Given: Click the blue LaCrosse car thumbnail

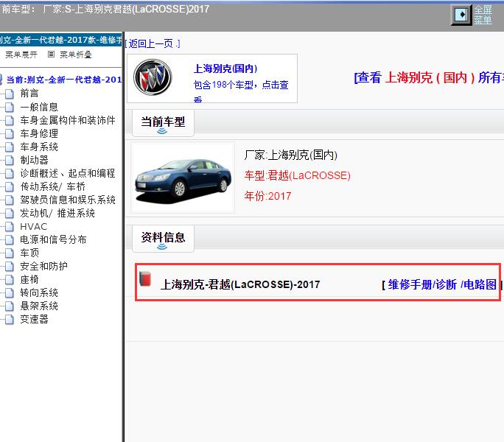Looking at the screenshot, I should [183, 178].
